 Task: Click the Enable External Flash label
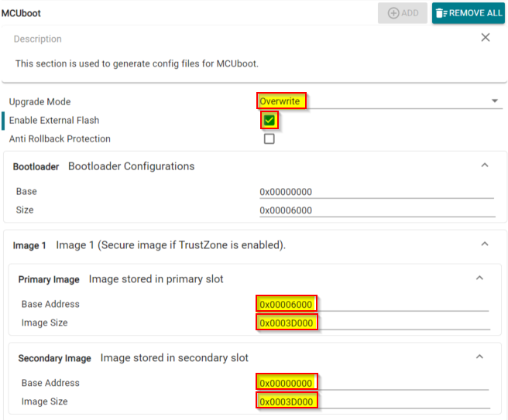pos(54,121)
